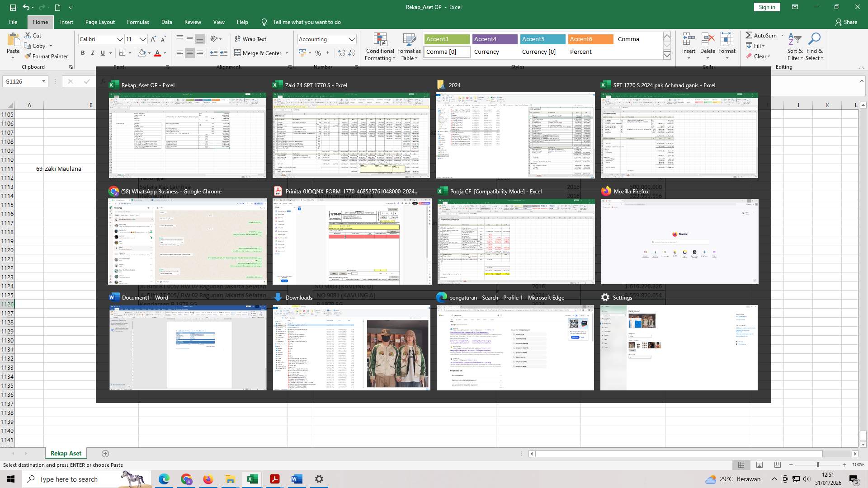Click the Format Painter icon
The width and height of the screenshot is (868, 488).
28,56
